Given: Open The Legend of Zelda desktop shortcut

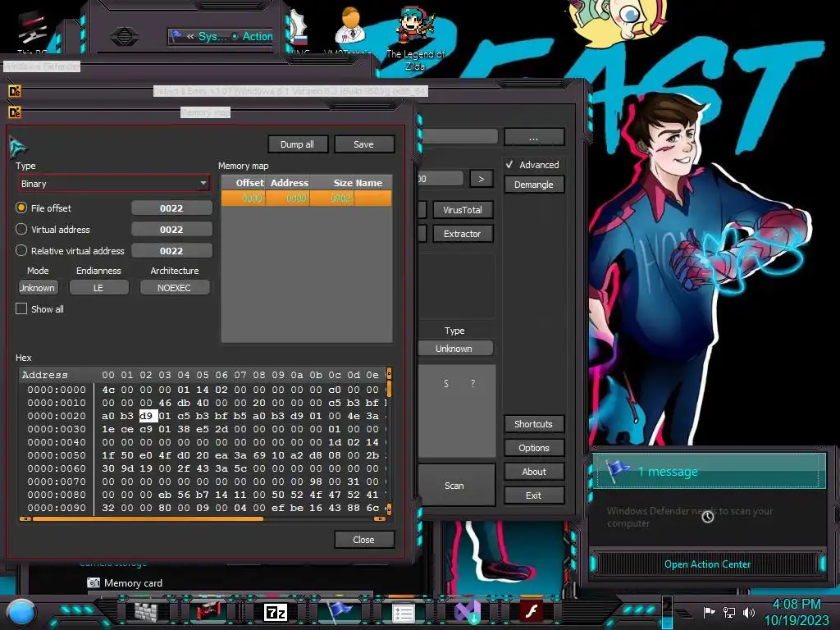Looking at the screenshot, I should pyautogui.click(x=416, y=38).
